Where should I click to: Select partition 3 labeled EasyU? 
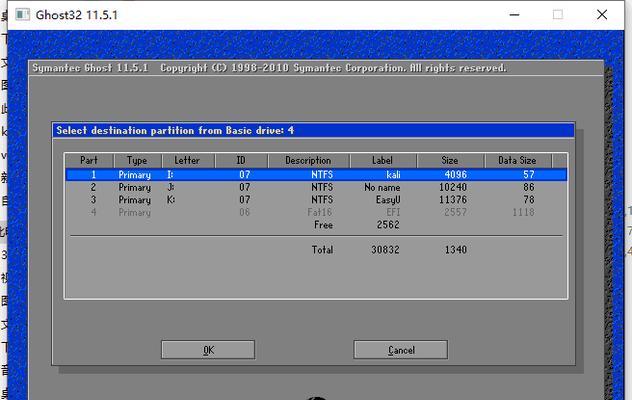point(315,200)
